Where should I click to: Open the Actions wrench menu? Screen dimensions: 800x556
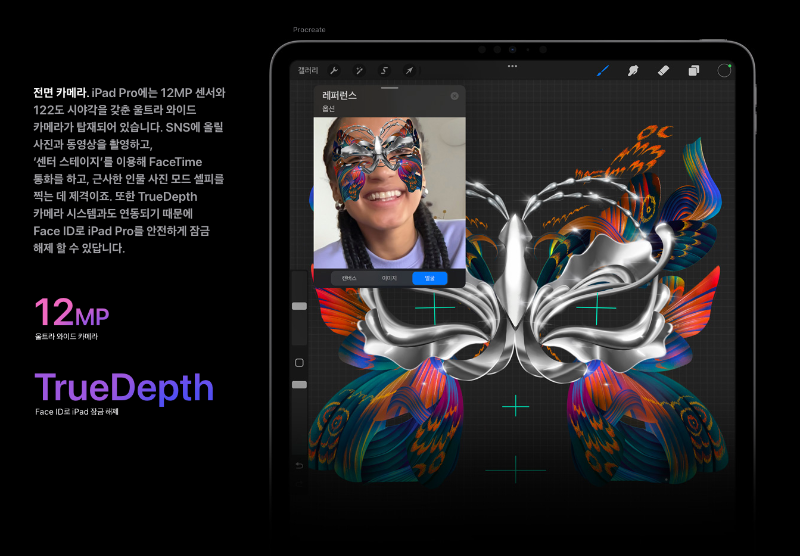tap(334, 70)
